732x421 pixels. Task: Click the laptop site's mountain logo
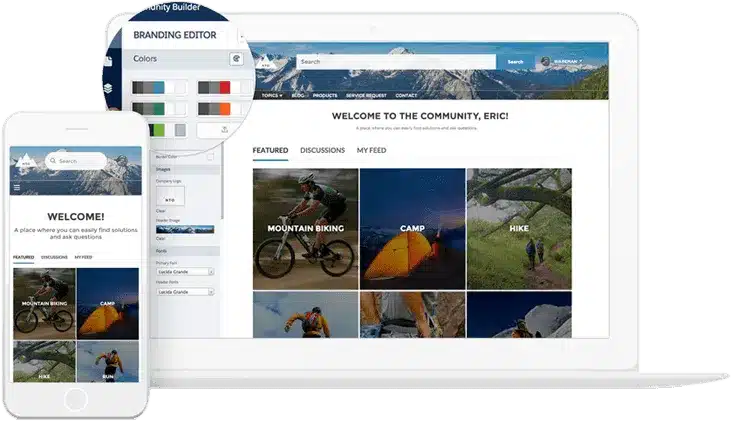tap(265, 61)
